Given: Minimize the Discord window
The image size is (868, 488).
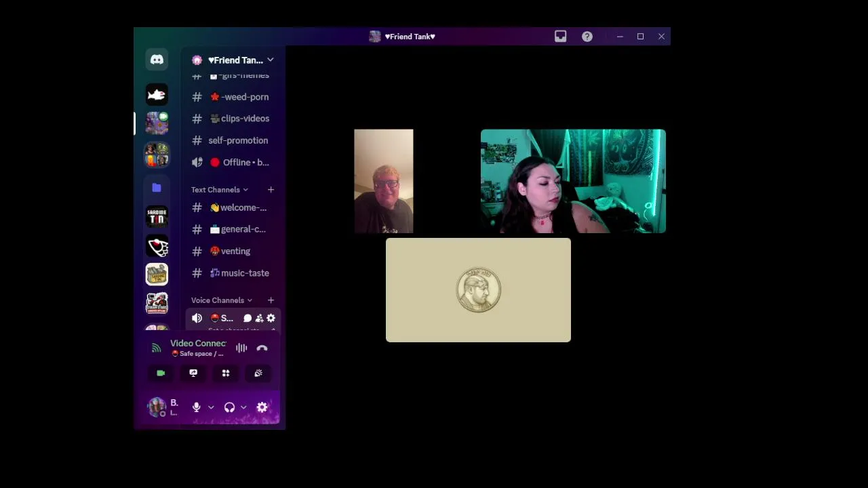Looking at the screenshot, I should click(620, 37).
